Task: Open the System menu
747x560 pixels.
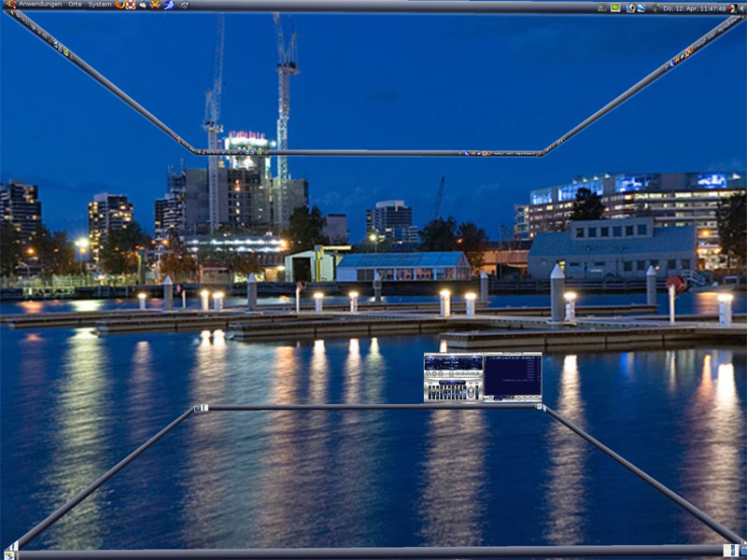Action: [x=100, y=5]
